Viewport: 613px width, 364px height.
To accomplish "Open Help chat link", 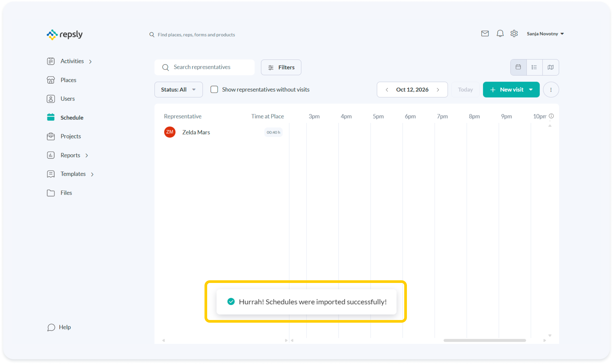I will point(59,327).
